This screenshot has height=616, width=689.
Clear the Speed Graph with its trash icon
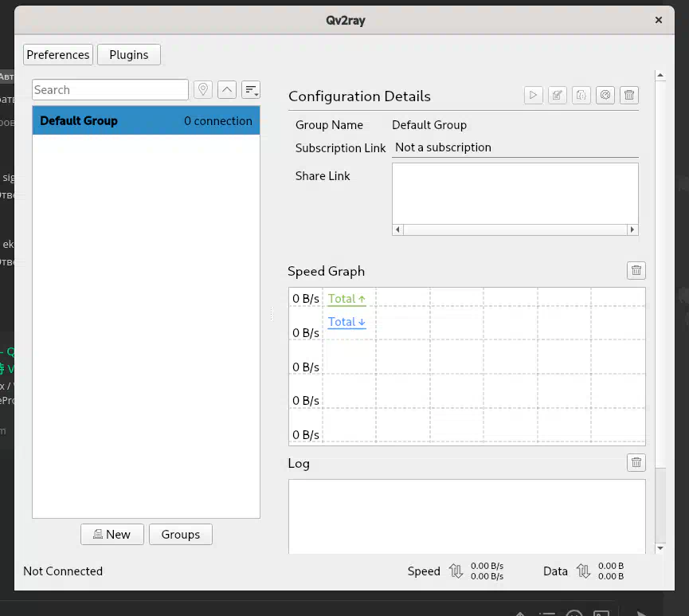click(x=636, y=270)
